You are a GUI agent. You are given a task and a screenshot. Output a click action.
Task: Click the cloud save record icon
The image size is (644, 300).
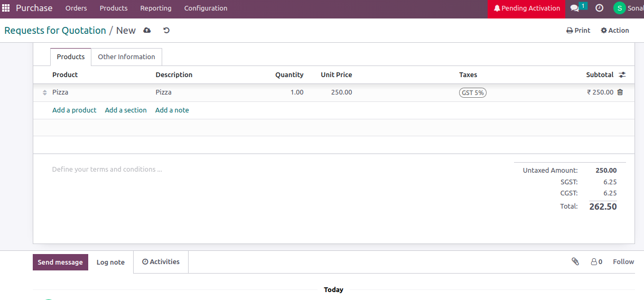(x=147, y=31)
